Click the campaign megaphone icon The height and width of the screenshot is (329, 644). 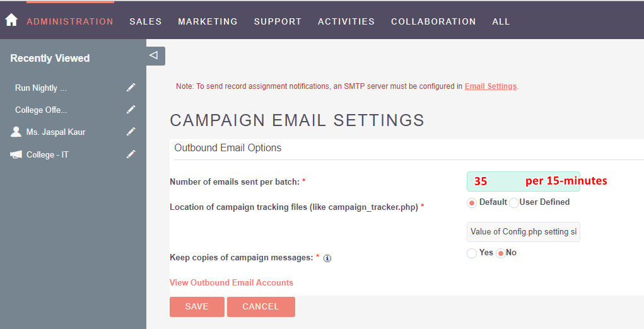[16, 154]
